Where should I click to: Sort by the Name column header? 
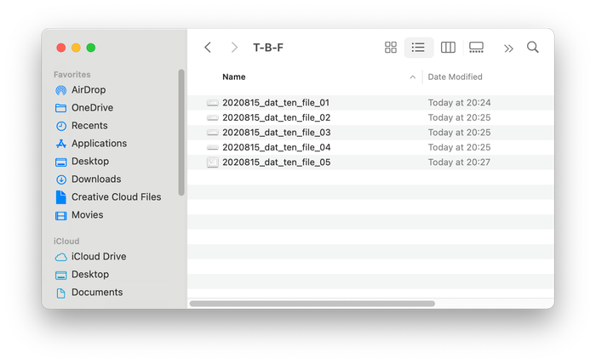click(x=234, y=77)
